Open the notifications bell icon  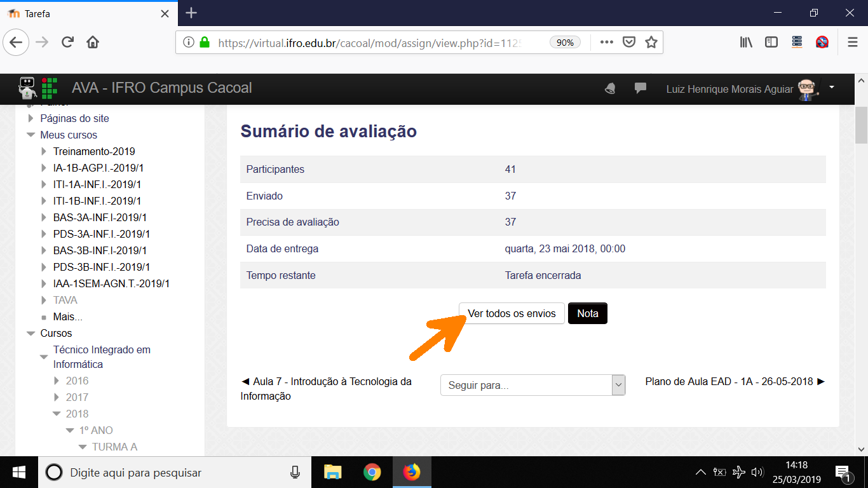(x=610, y=89)
